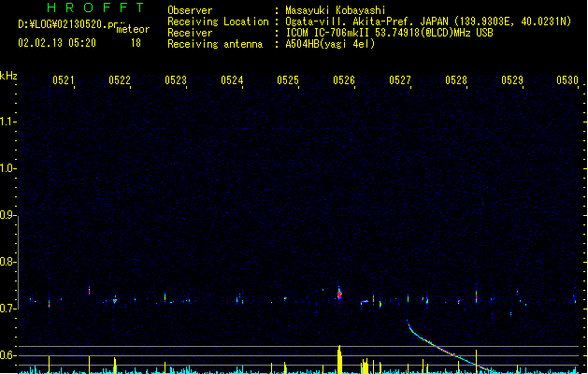Select the 0530 time marker

(x=567, y=79)
